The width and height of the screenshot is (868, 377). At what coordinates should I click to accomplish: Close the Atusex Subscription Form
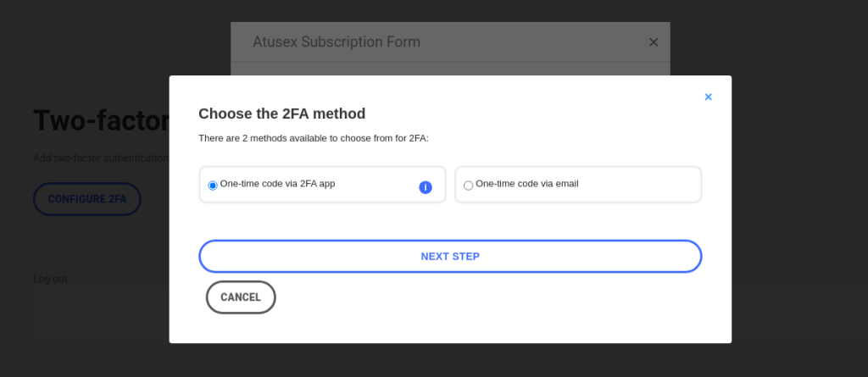click(x=653, y=42)
